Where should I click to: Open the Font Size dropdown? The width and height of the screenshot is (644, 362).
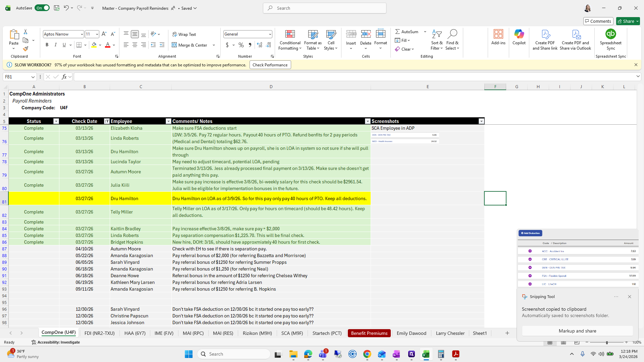pos(97,34)
